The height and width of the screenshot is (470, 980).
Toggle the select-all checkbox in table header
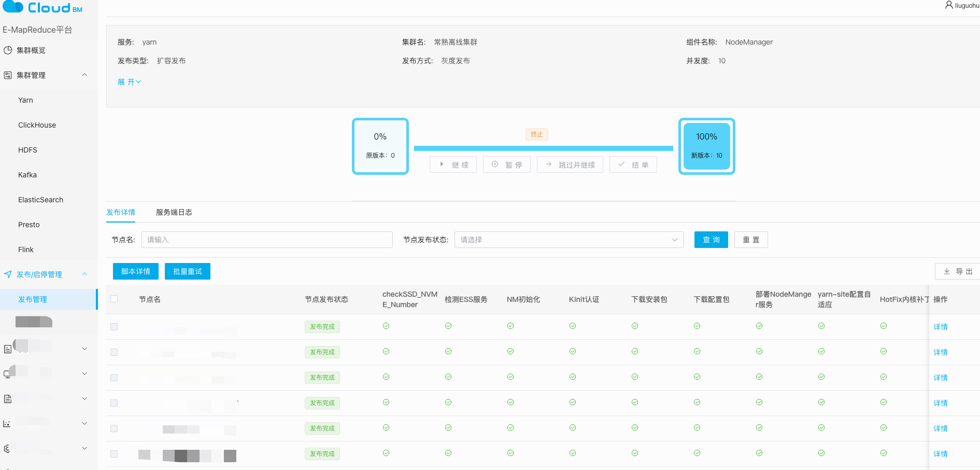(114, 299)
